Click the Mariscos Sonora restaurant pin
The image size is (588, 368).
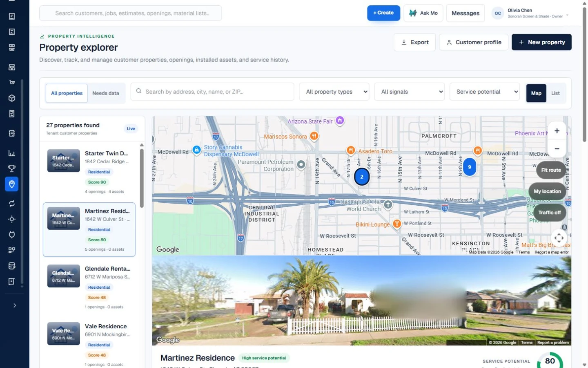tap(314, 136)
